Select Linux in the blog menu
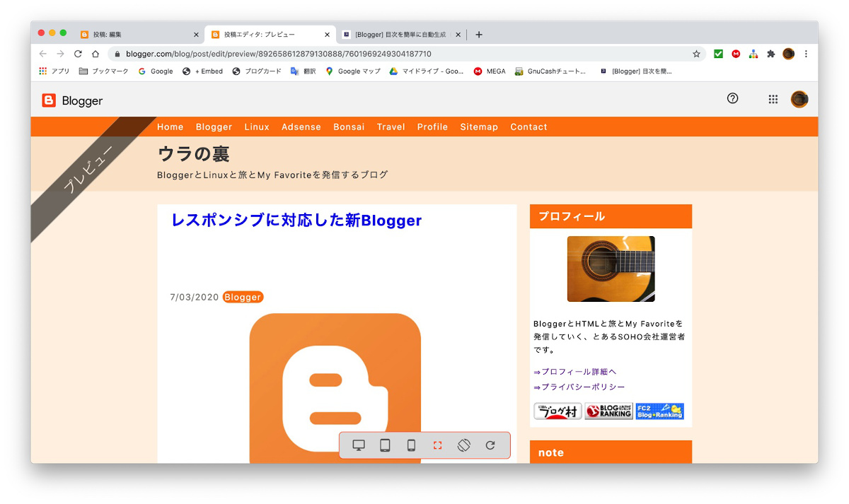This screenshot has height=504, width=849. point(257,127)
